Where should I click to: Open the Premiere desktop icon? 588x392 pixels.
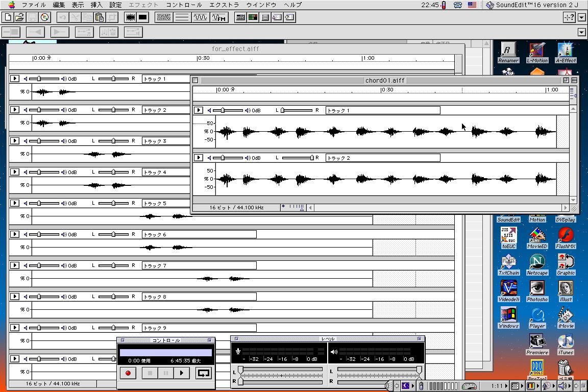tap(537, 345)
